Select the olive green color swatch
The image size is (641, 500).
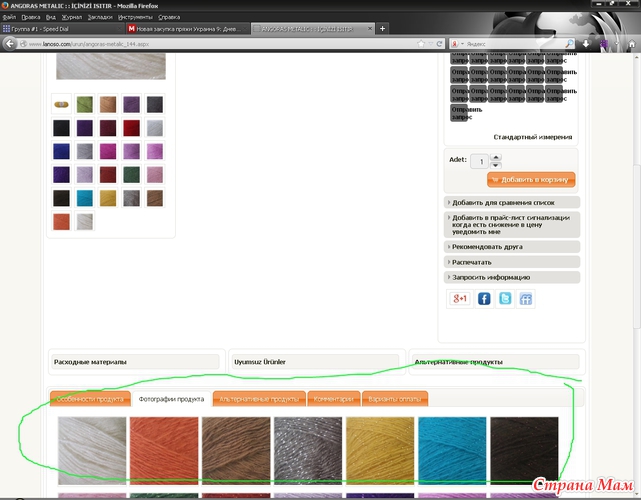(85, 104)
